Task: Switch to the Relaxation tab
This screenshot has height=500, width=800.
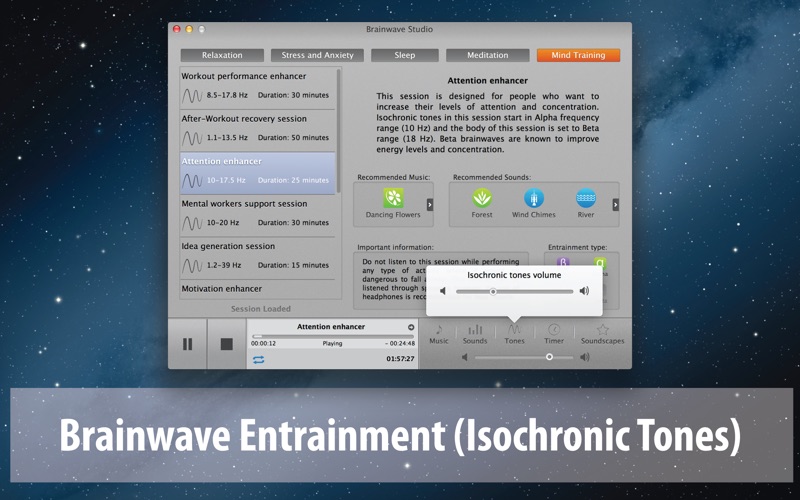Action: pos(222,55)
